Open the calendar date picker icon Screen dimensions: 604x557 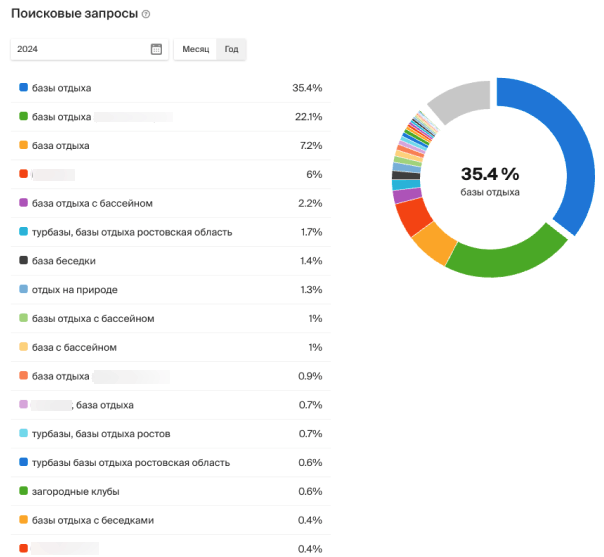[x=156, y=49]
